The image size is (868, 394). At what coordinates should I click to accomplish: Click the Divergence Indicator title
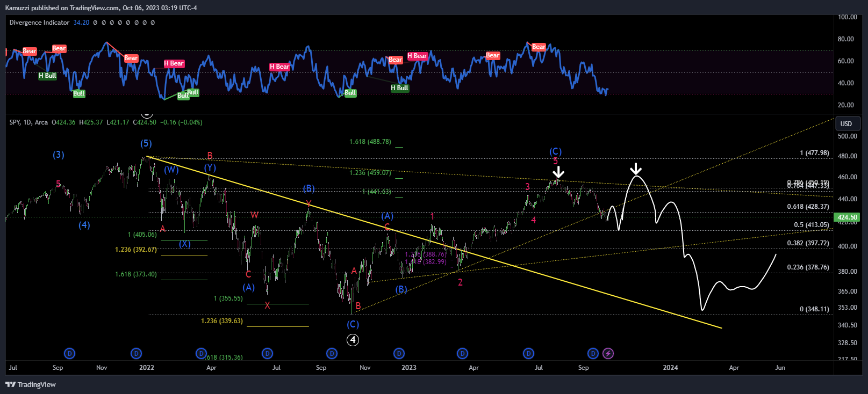coord(39,23)
